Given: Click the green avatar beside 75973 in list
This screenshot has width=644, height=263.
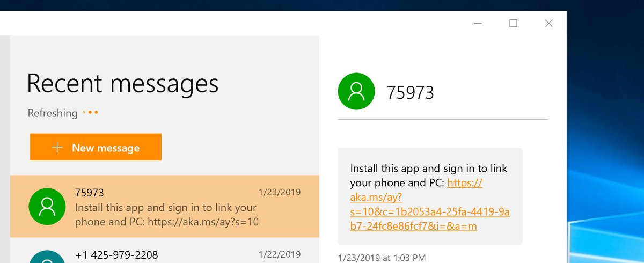Looking at the screenshot, I should (47, 206).
